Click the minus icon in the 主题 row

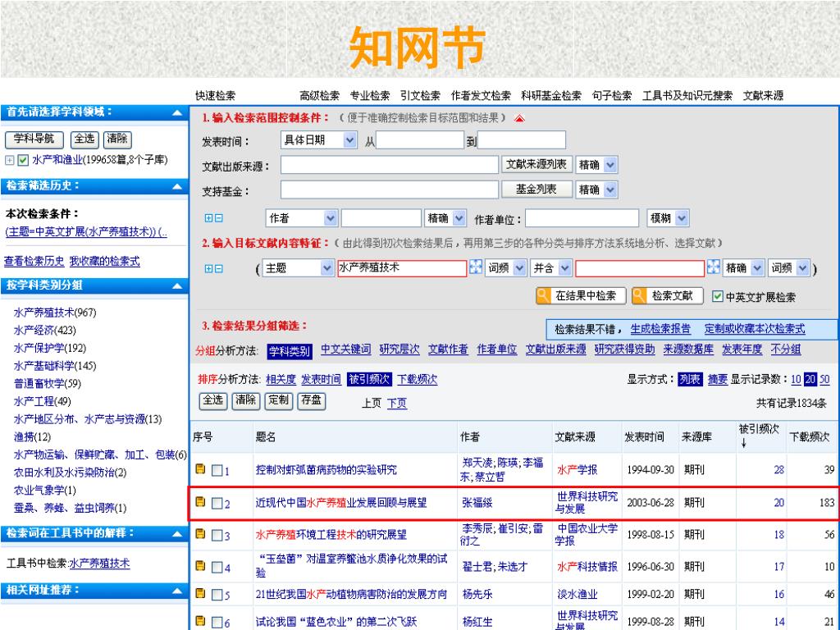point(218,268)
